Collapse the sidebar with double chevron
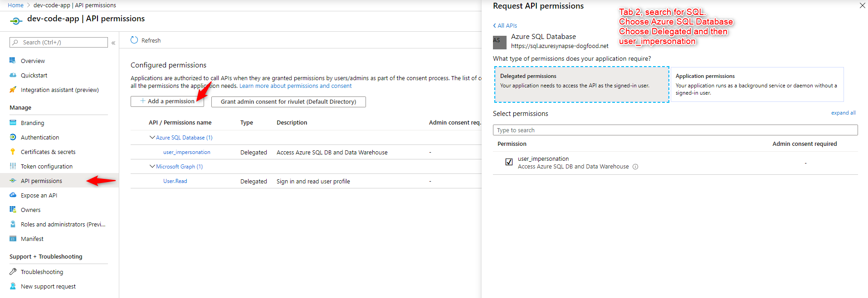The height and width of the screenshot is (298, 868). tap(113, 43)
